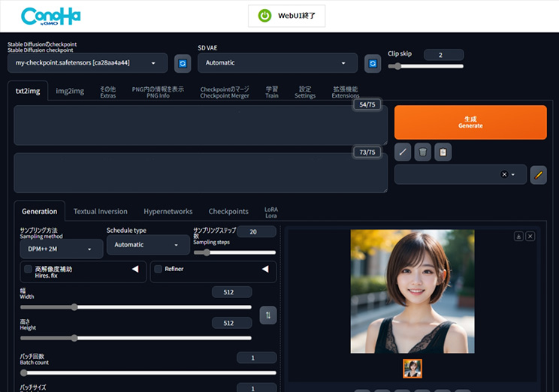559x392 pixels.
Task: Enable the Hires. fix checkbox
Action: coord(29,269)
